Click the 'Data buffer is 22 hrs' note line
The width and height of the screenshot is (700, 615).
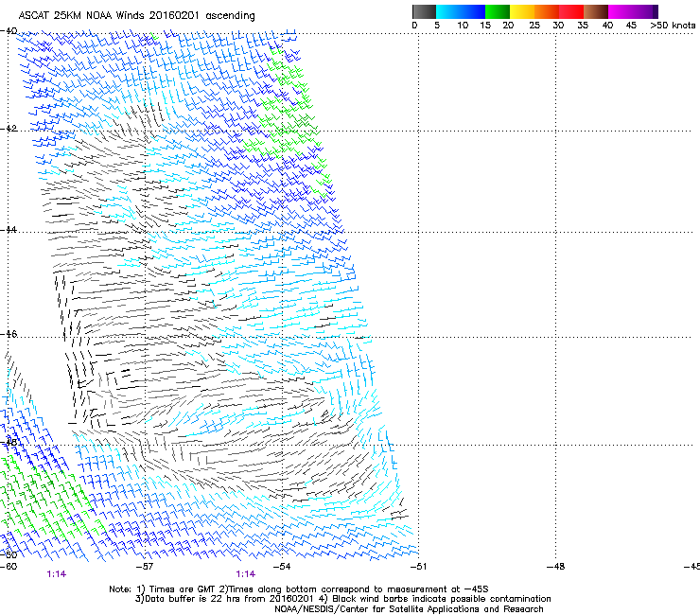click(342, 599)
